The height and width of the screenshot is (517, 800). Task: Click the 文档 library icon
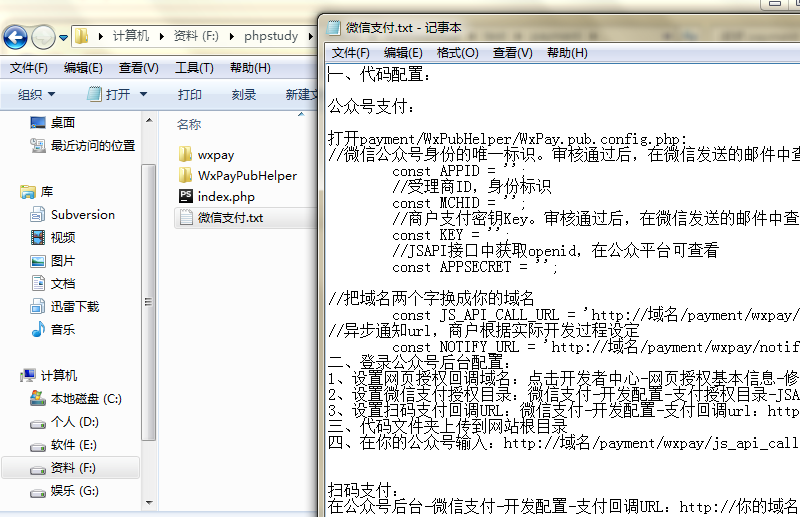click(38, 283)
